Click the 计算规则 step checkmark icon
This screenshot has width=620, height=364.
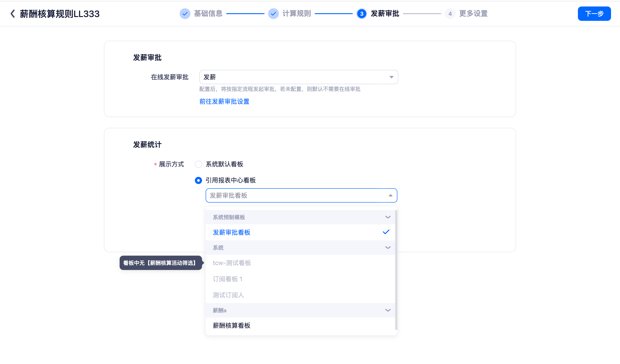(273, 14)
